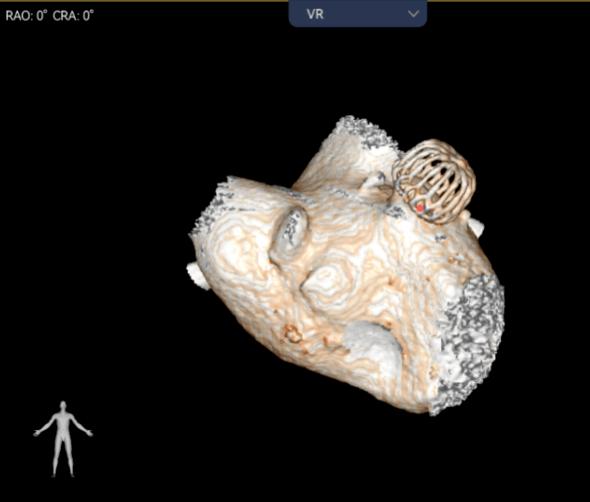
Task: Click the red dot marker on basket device
Action: pos(420,208)
